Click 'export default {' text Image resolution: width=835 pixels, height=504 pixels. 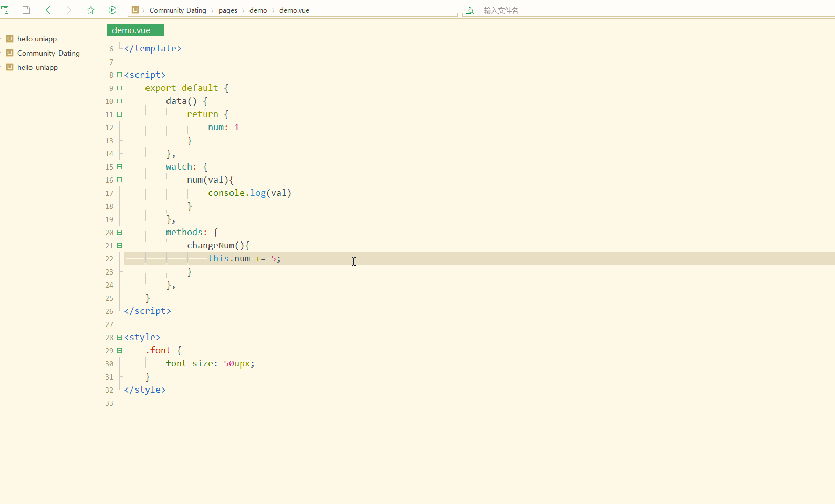[x=186, y=88]
